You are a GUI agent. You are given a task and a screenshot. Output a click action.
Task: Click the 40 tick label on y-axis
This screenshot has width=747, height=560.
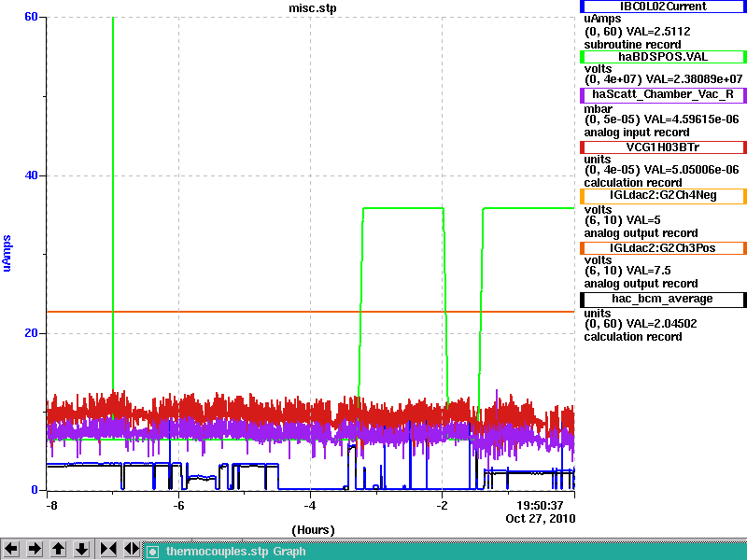(31, 175)
